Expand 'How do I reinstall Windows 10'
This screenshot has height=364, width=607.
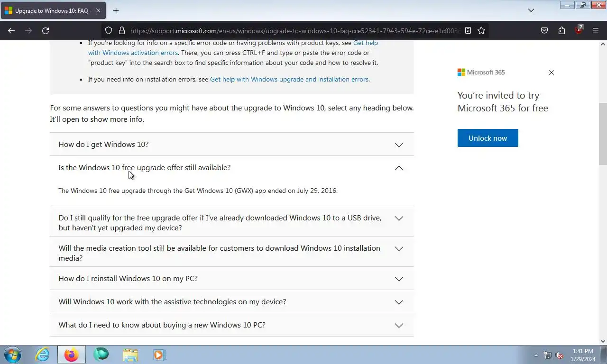tap(232, 279)
